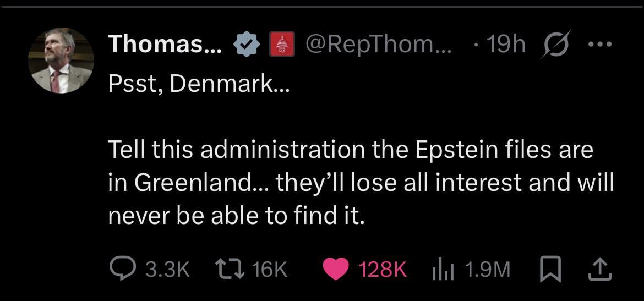Click the Grok slashed-circle icon

[x=555, y=45]
